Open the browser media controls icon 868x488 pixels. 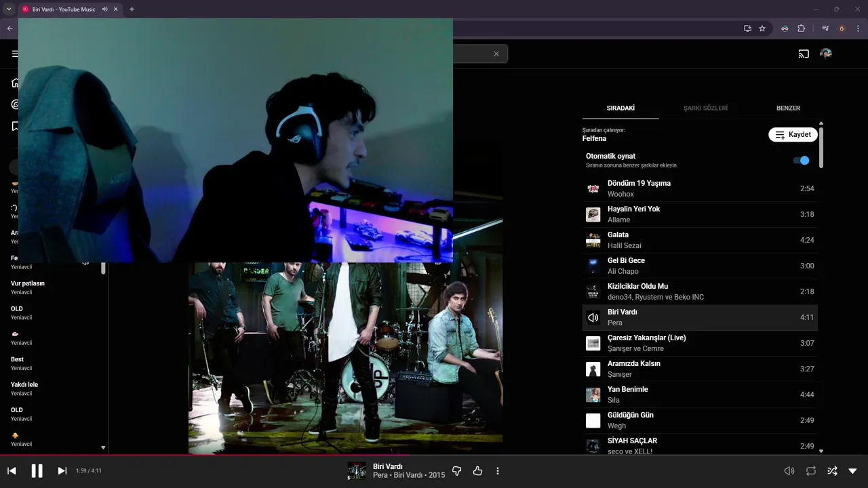825,28
